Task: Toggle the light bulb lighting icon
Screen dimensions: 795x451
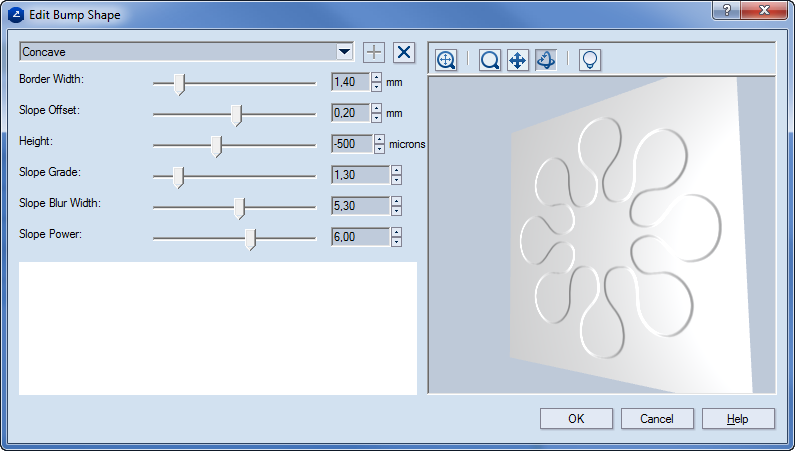Action: click(590, 60)
